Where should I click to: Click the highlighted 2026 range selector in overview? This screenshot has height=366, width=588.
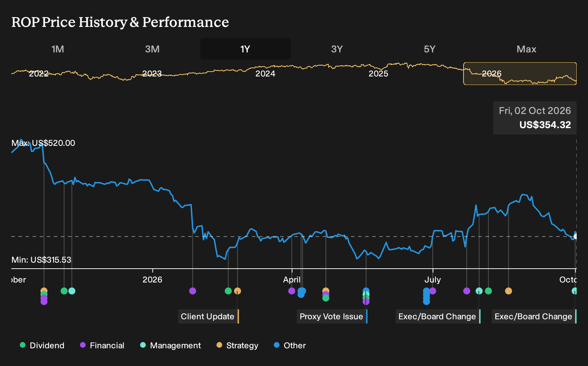click(520, 74)
